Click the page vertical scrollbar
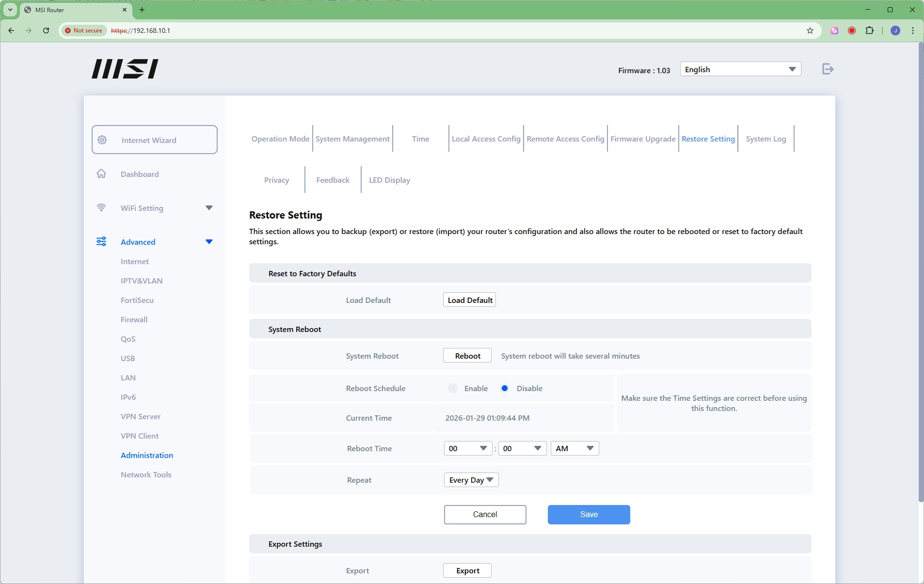924x584 pixels. click(x=921, y=271)
